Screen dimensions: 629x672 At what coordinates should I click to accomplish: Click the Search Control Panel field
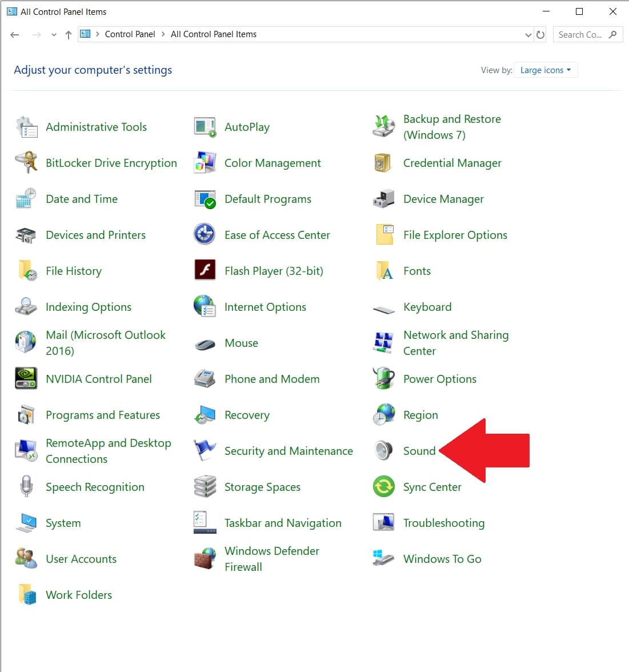[580, 35]
